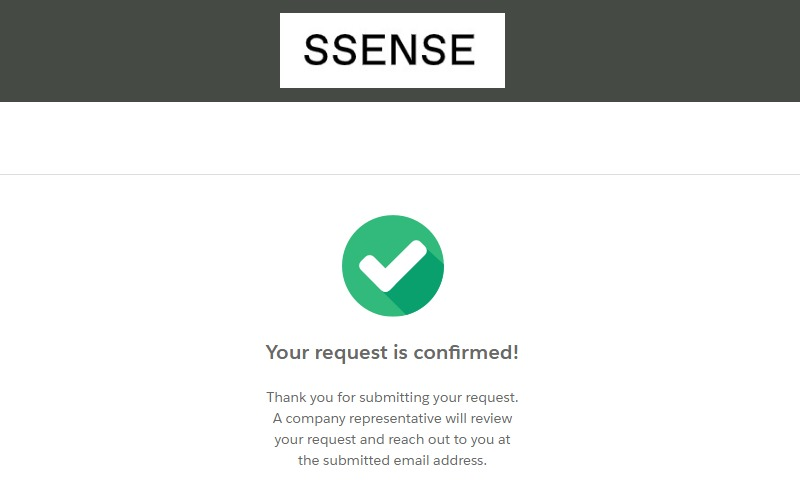This screenshot has width=800, height=500.
Task: Click the word 'Your' in heading
Action: (287, 353)
